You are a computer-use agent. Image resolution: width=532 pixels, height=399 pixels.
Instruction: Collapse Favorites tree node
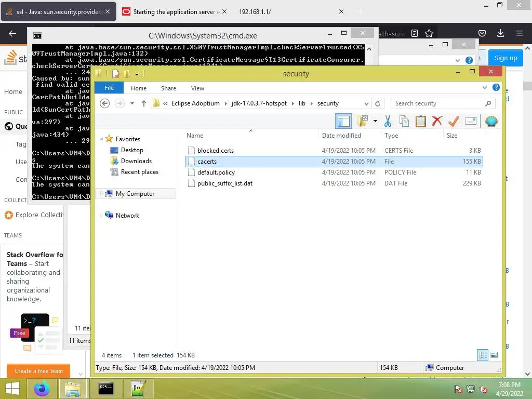coord(101,139)
